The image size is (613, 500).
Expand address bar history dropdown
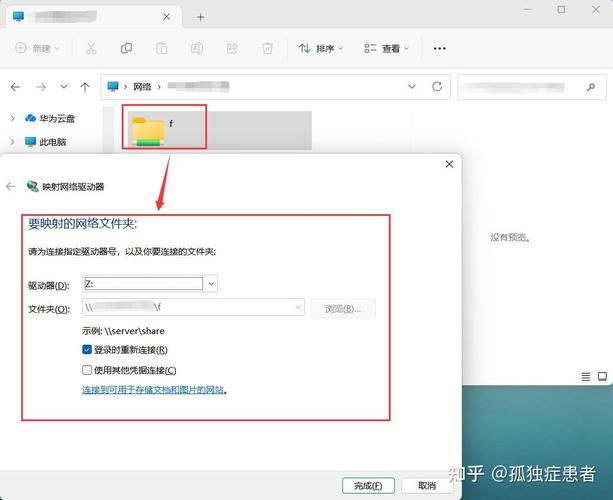pyautogui.click(x=412, y=86)
